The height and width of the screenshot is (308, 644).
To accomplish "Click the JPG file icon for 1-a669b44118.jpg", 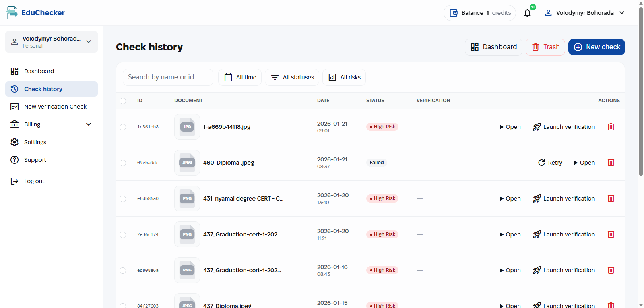I will [x=187, y=127].
